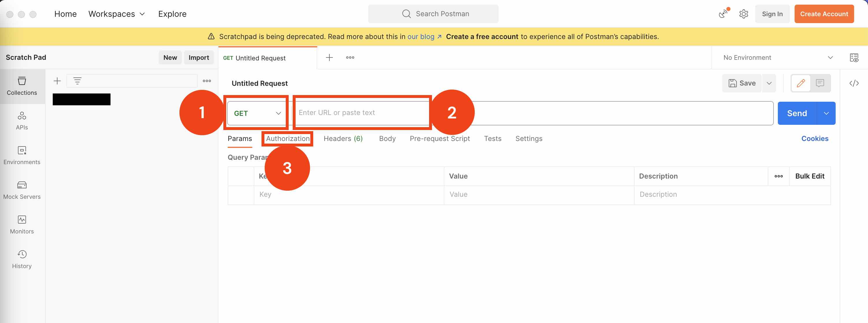Focus the Search Postman box

tap(433, 14)
